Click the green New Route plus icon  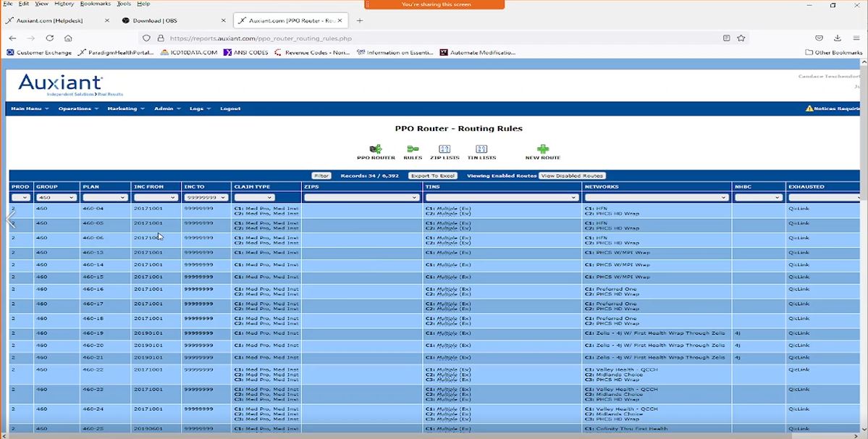click(x=543, y=149)
